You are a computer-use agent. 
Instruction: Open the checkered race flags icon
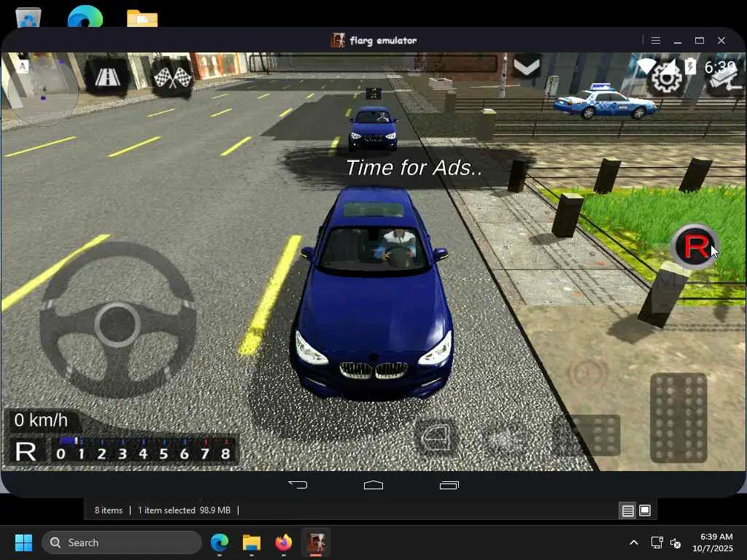(172, 77)
